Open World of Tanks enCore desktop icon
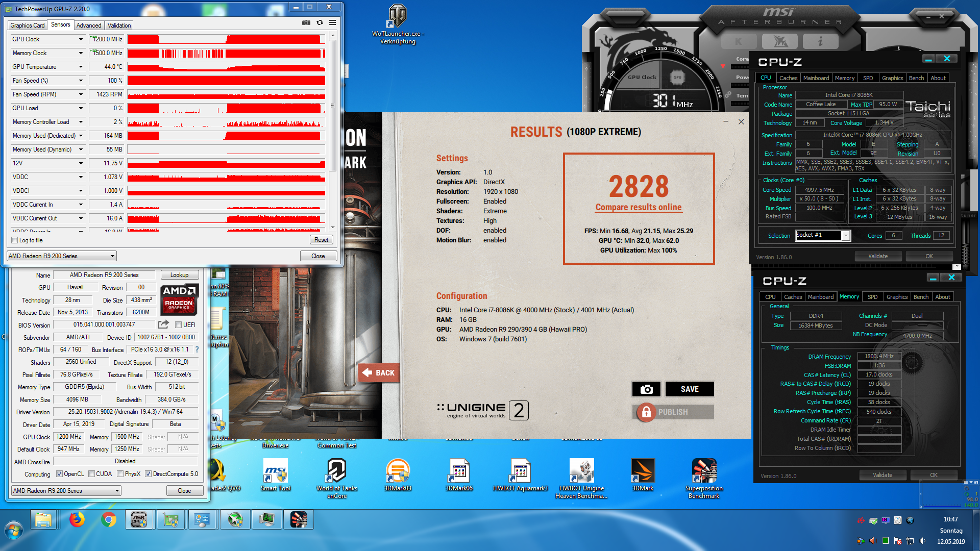Viewport: 980px width, 551px height. point(337,478)
